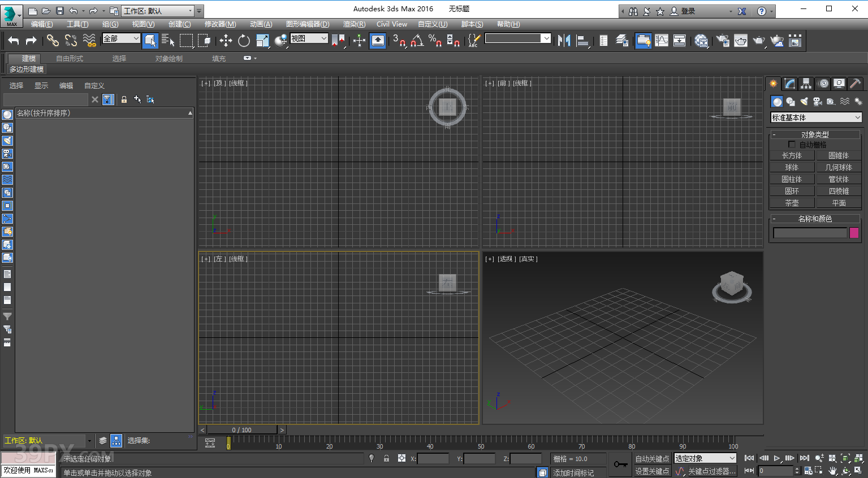
Task: Toggle Angle Snap in toolbar
Action: point(417,40)
